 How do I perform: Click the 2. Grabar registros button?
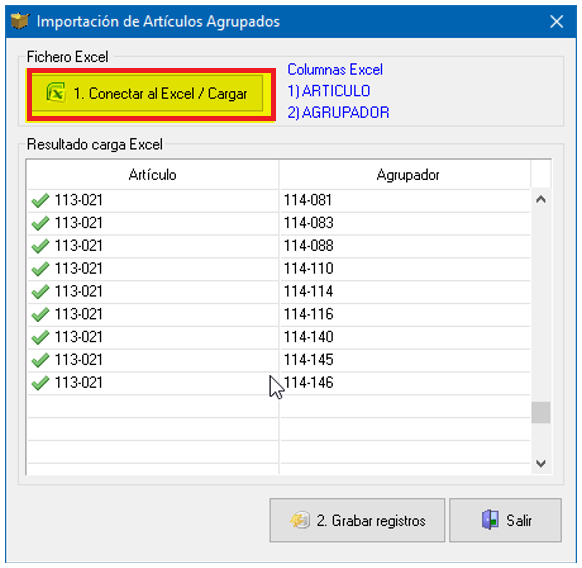click(357, 520)
